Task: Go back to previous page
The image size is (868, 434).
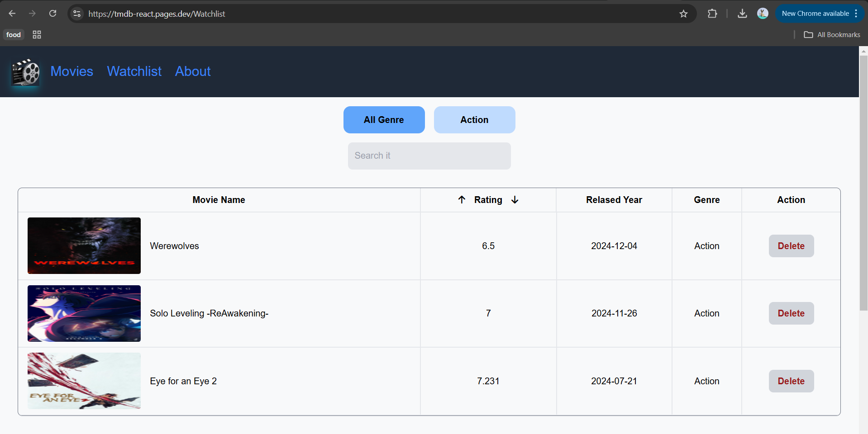Action: tap(12, 14)
